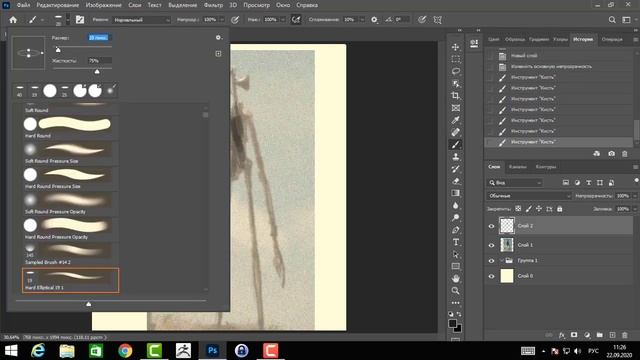
Task: Open the Фильтр menu
Action: point(213,5)
